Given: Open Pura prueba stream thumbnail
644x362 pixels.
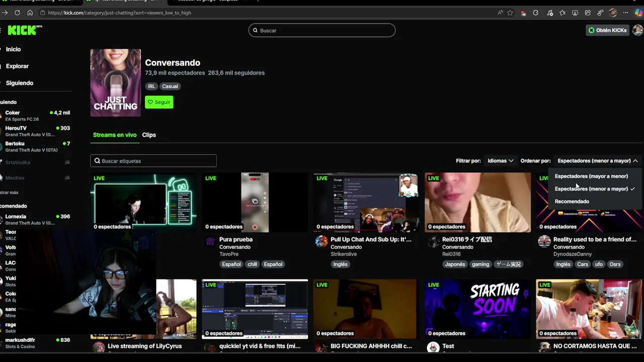Looking at the screenshot, I should [x=255, y=203].
